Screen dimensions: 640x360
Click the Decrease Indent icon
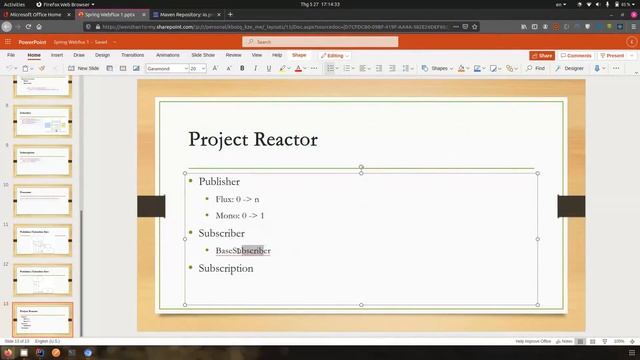[379, 69]
